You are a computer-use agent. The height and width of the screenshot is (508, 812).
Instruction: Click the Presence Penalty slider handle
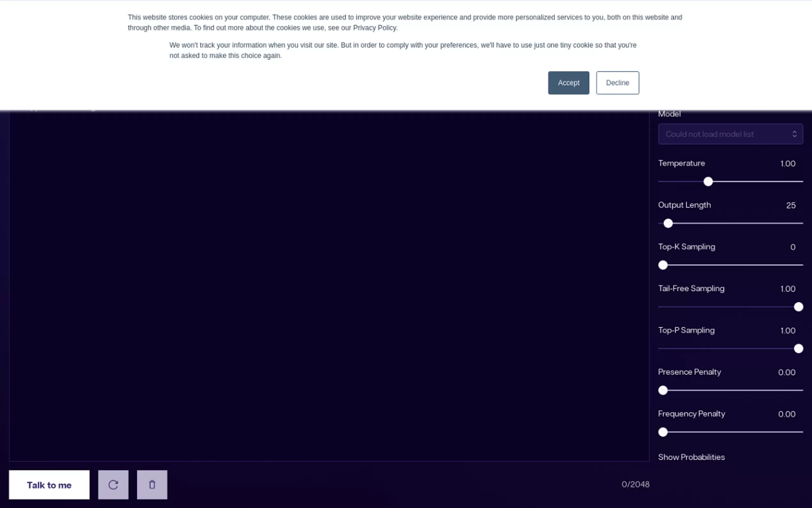point(663,390)
